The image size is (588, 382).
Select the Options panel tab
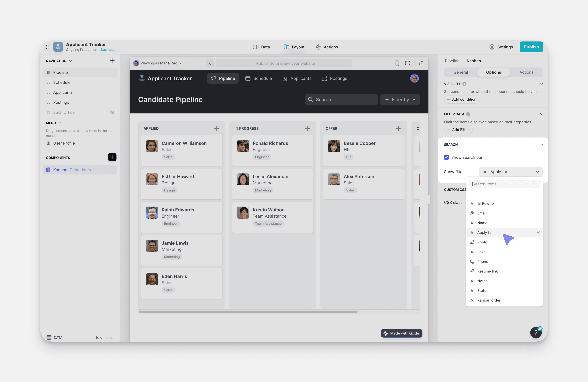point(493,72)
